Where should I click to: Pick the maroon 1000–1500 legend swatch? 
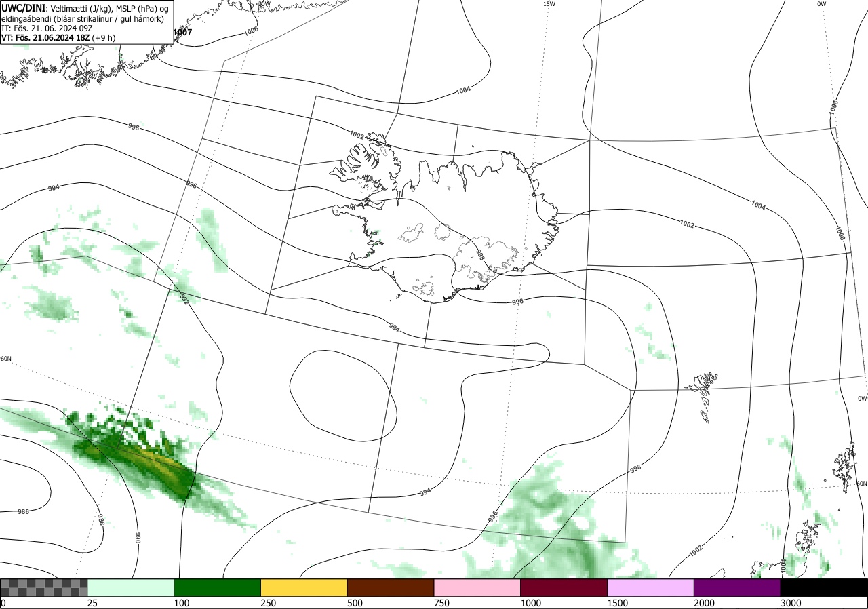click(564, 587)
